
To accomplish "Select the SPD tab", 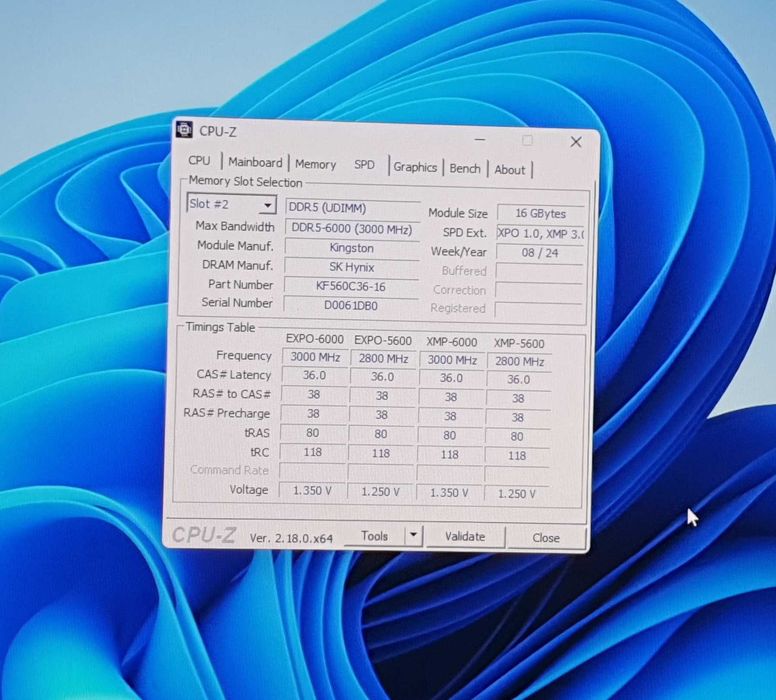I will [x=364, y=165].
